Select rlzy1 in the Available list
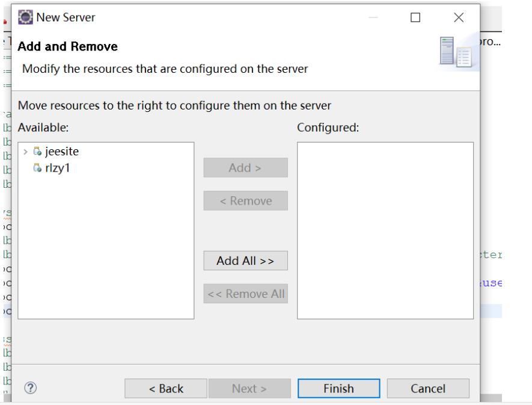 pyautogui.click(x=58, y=168)
